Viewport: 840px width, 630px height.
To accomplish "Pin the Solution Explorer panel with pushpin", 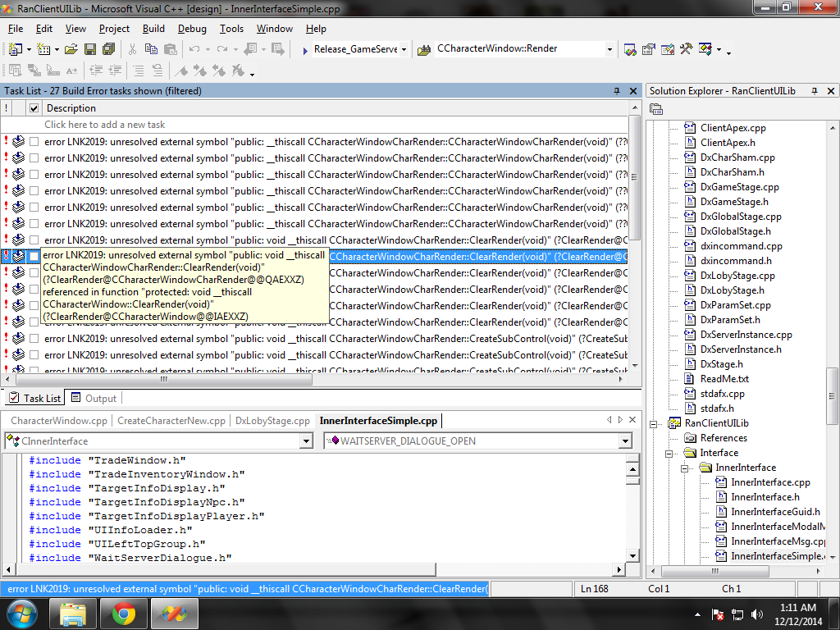I will pos(815,91).
